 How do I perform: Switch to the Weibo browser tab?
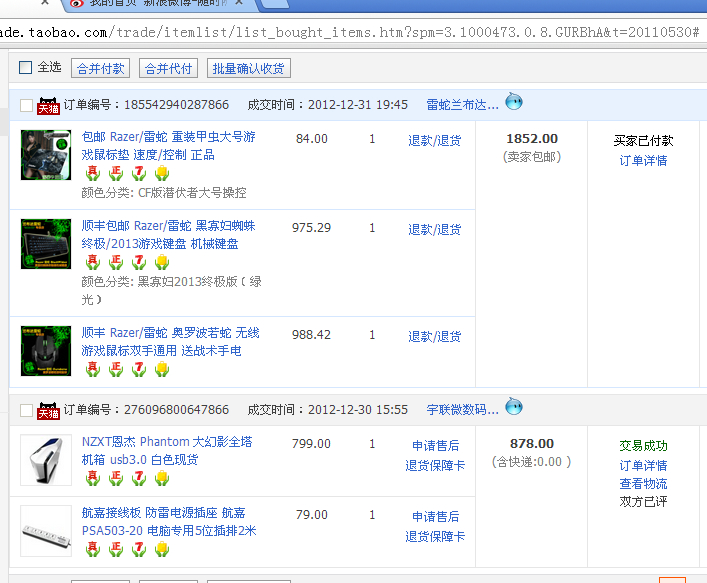(158, 3)
